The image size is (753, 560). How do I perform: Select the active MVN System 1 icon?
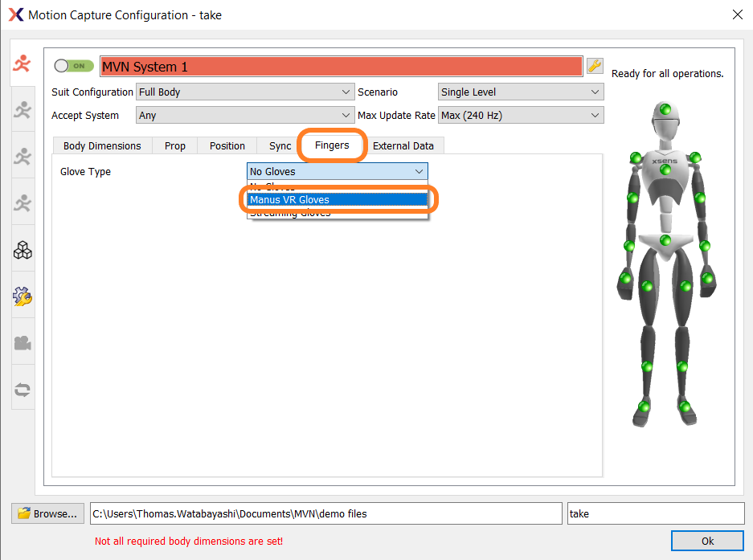pos(23,65)
